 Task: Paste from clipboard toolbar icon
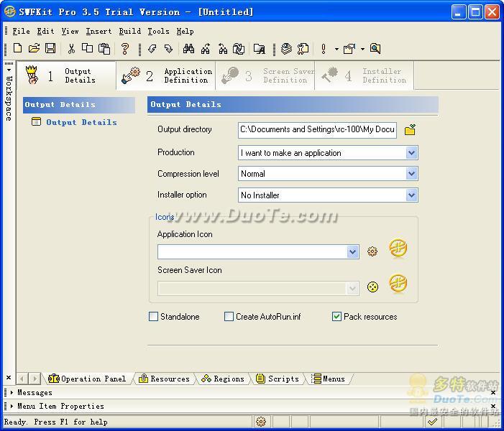pos(104,49)
